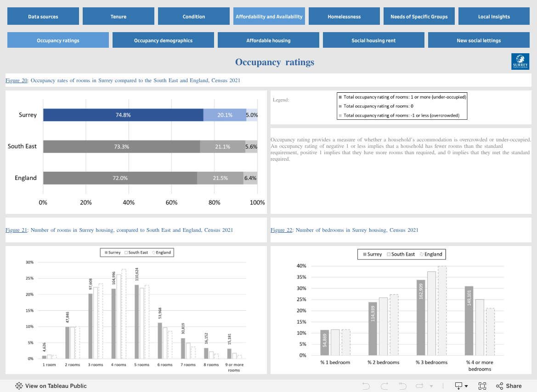Click the refresh/forward icon in toolbar

419,386
